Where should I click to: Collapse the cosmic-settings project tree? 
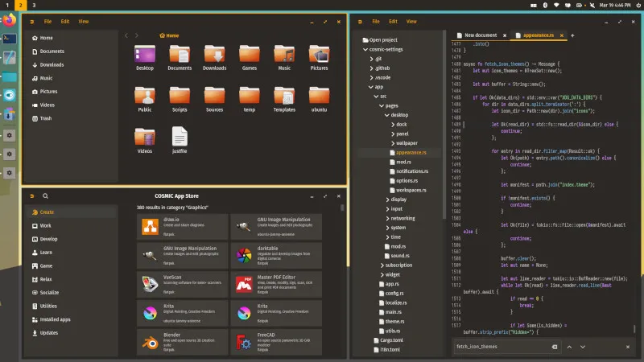click(365, 49)
